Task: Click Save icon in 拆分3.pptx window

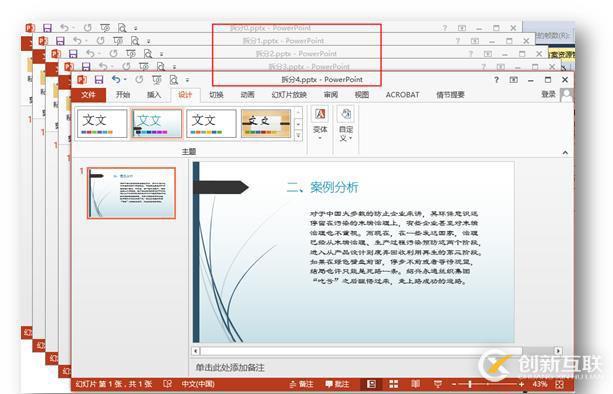Action: click(86, 66)
